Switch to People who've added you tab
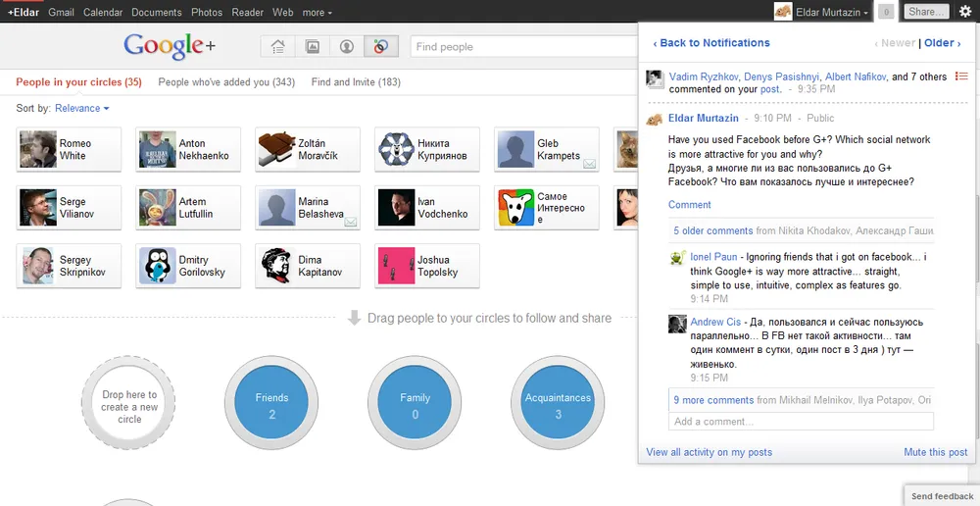 tap(226, 82)
